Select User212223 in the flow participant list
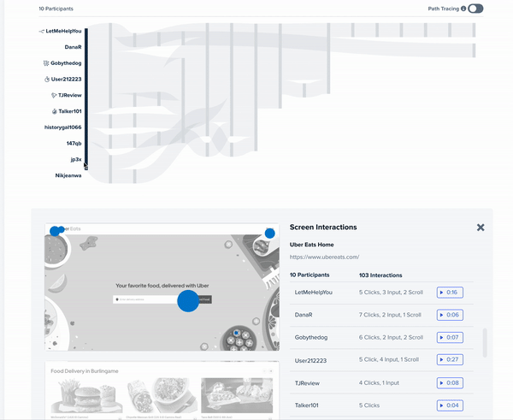Screen dimensions: 513x420 pyautogui.click(x=66, y=80)
